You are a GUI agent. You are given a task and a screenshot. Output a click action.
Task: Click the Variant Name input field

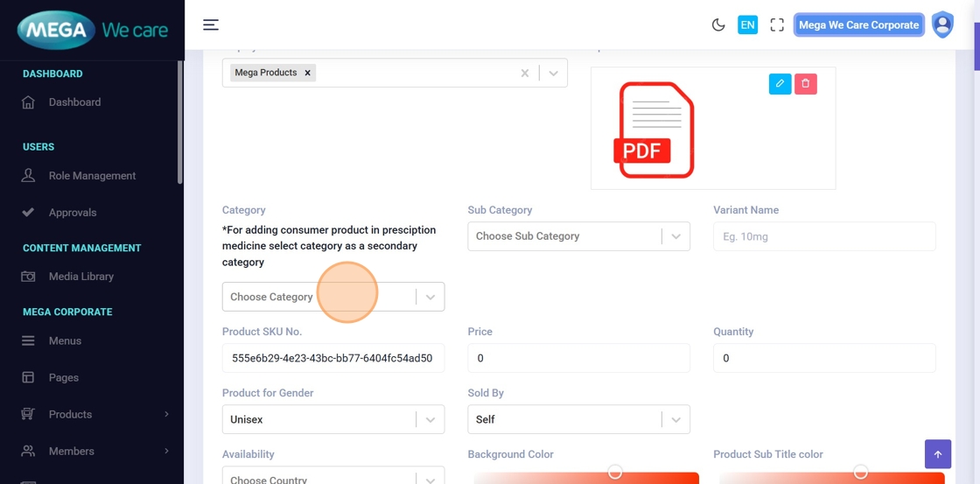824,236
